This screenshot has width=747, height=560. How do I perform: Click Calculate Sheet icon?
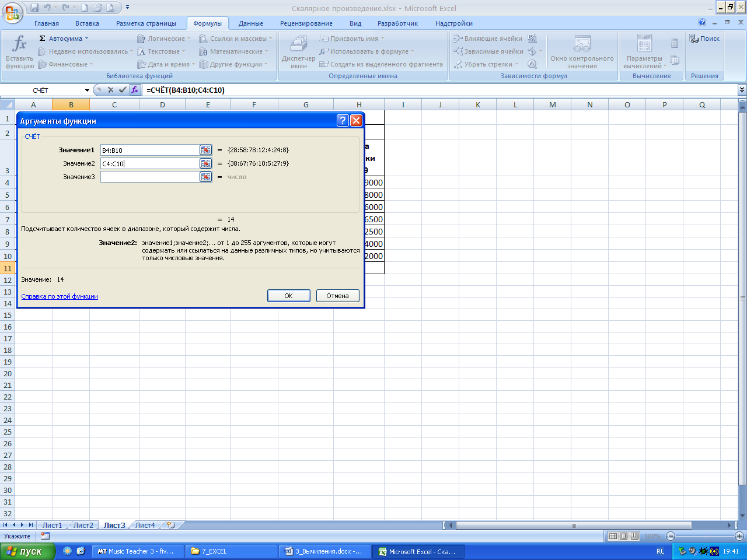coord(675,60)
